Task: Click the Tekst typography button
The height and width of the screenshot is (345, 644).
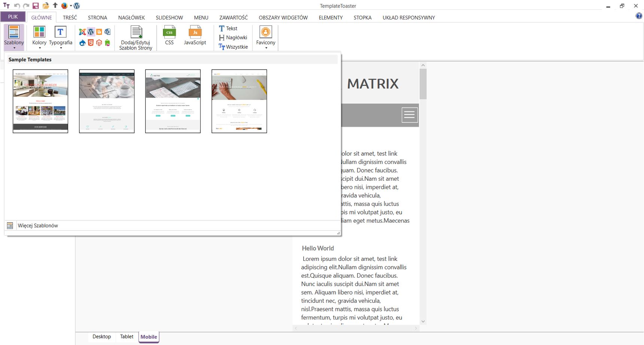Action: [228, 28]
